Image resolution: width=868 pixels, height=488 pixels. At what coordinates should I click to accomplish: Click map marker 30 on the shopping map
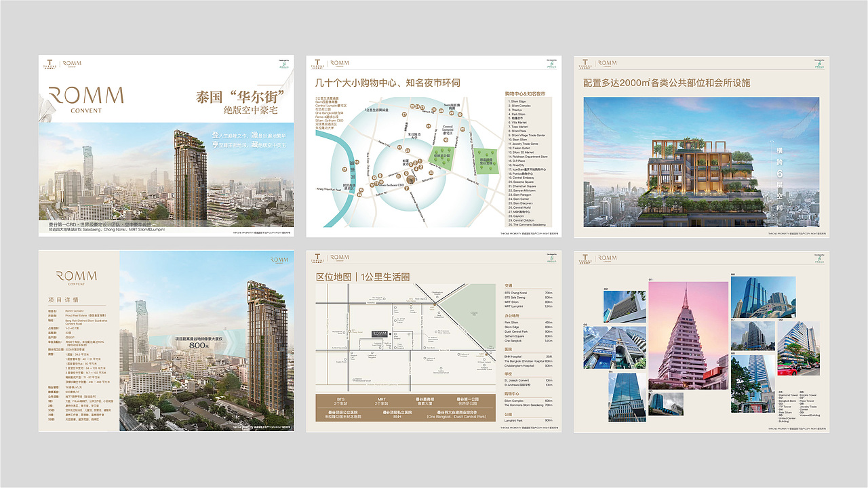click(431, 172)
